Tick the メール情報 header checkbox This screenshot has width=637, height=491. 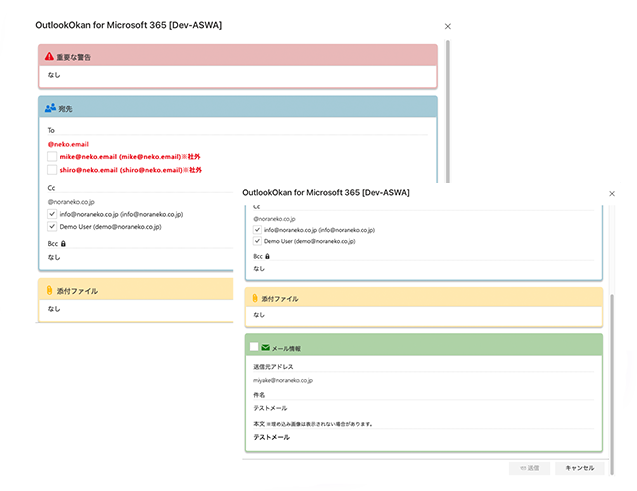[254, 346]
